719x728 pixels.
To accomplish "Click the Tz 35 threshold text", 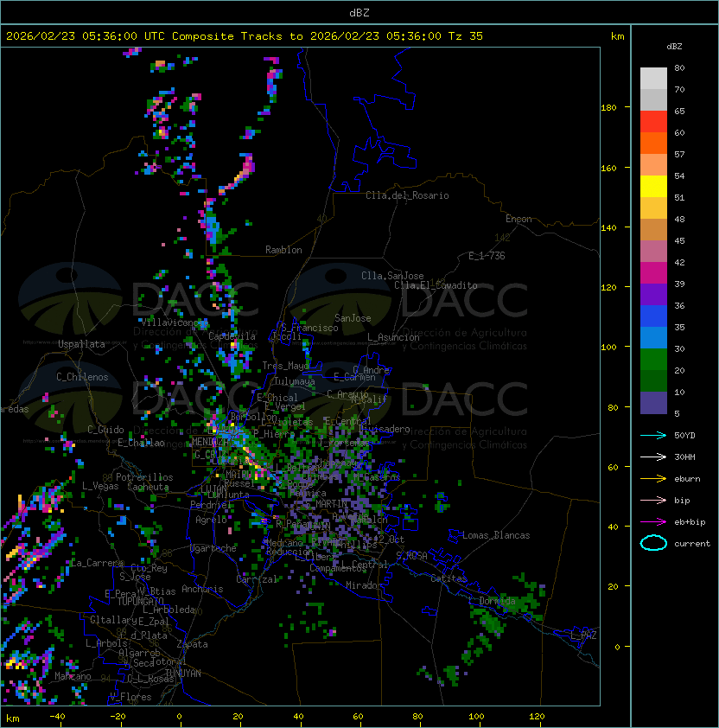I will [x=466, y=36].
